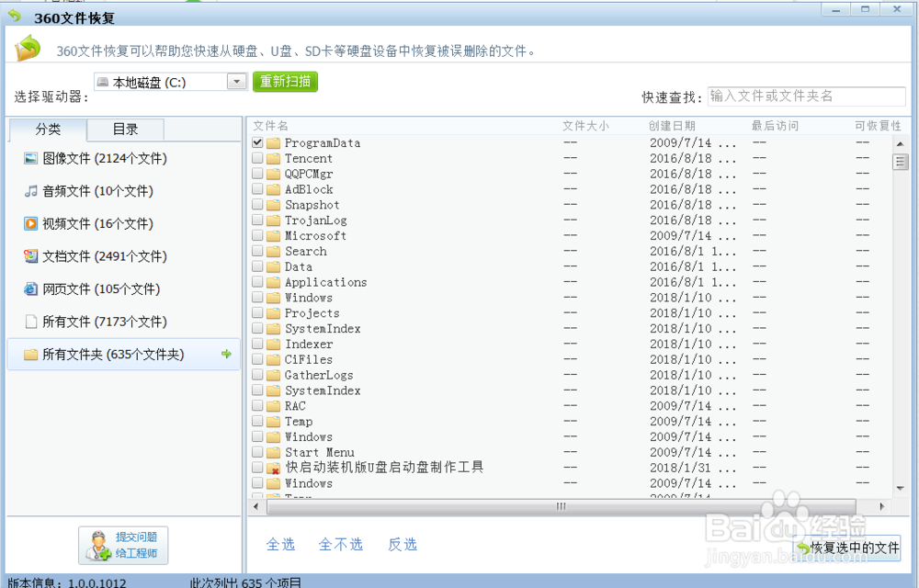Viewport: 919px width, 588px height.
Task: Select the Data folder name
Action: [x=299, y=267]
